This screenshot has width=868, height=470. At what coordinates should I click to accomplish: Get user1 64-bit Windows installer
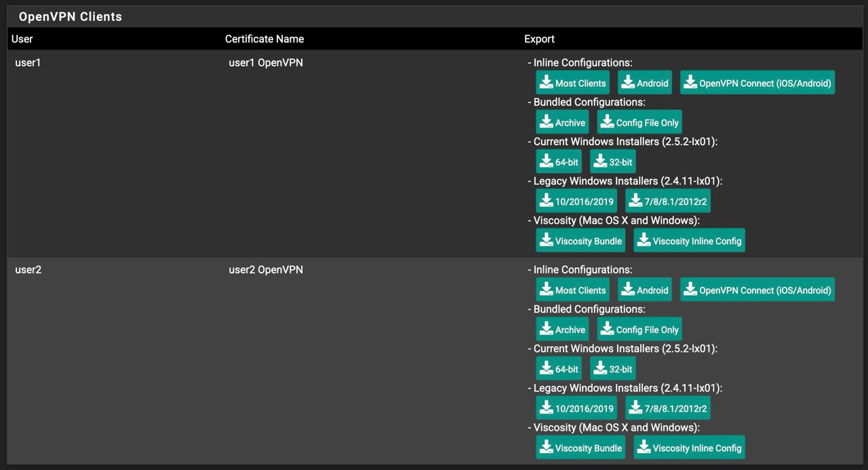point(559,161)
